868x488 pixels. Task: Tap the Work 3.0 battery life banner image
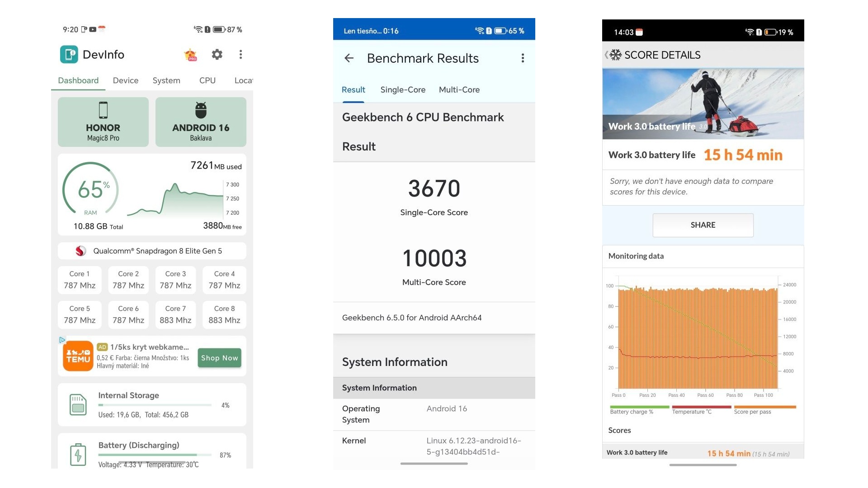703,104
